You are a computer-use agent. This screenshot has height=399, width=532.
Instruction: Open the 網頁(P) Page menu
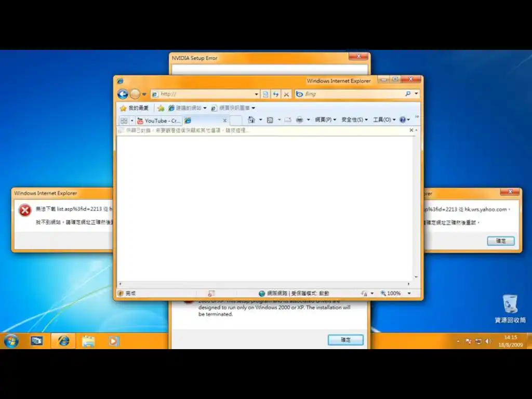coord(325,119)
